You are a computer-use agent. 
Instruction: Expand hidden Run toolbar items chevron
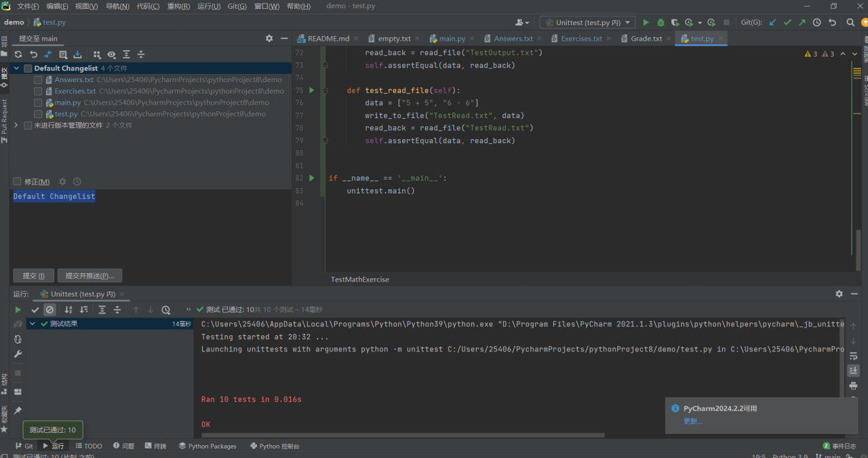pyautogui.click(x=189, y=309)
